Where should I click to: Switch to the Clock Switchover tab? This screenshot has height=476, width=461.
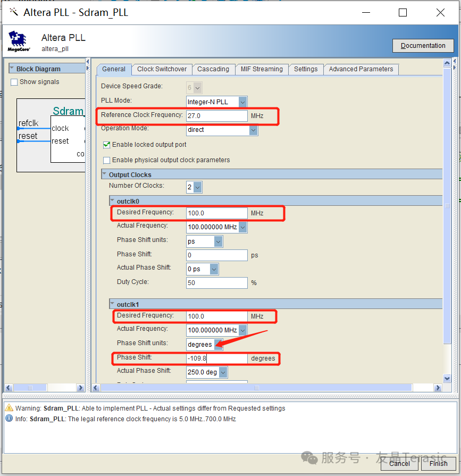[162, 69]
